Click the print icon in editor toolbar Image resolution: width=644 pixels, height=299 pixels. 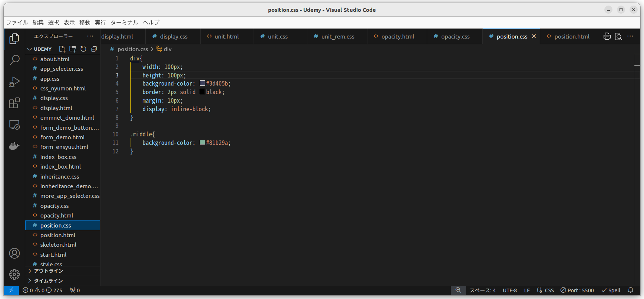click(x=607, y=36)
